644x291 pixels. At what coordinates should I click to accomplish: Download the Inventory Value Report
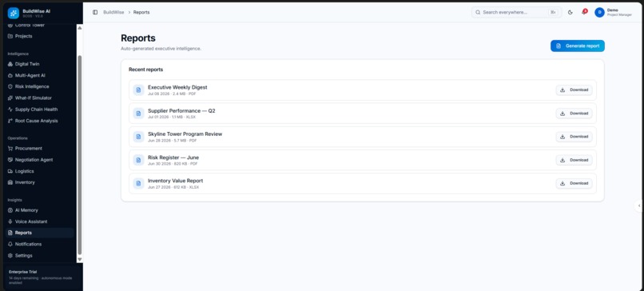point(574,183)
